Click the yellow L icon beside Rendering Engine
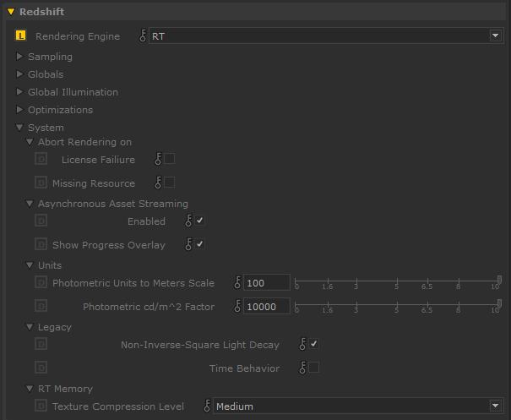Image resolution: width=511 pixels, height=420 pixels. point(20,35)
